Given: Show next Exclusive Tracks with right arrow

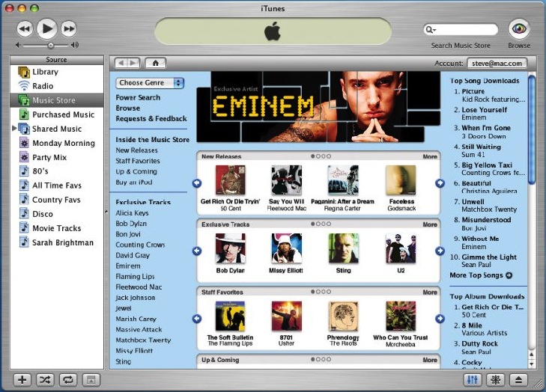Looking at the screenshot, I should 440,251.
